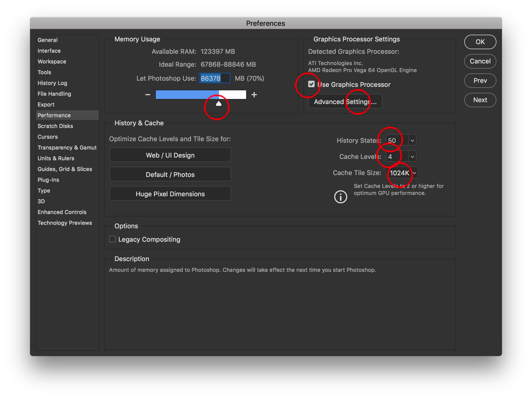The width and height of the screenshot is (532, 399).
Task: Select Web / UI Design cache preset
Action: point(170,155)
